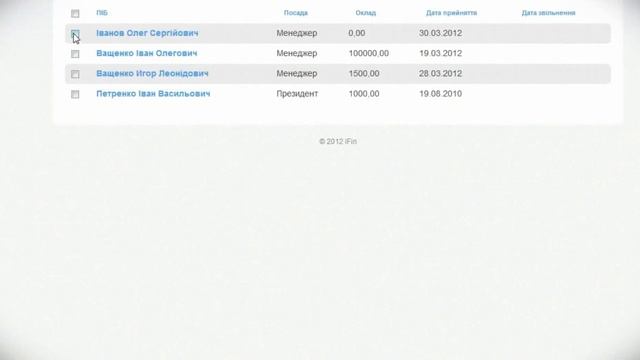The image size is (640, 360).
Task: Click the salary value 0,00
Action: [357, 33]
